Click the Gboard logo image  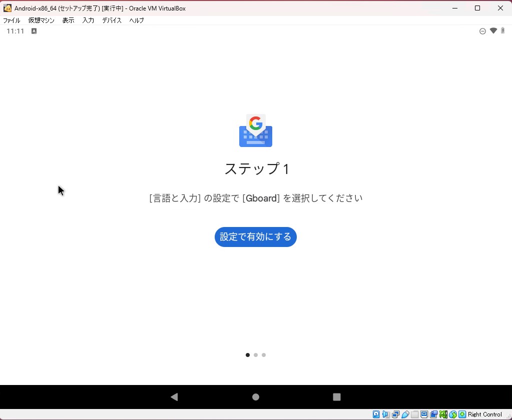tap(256, 130)
